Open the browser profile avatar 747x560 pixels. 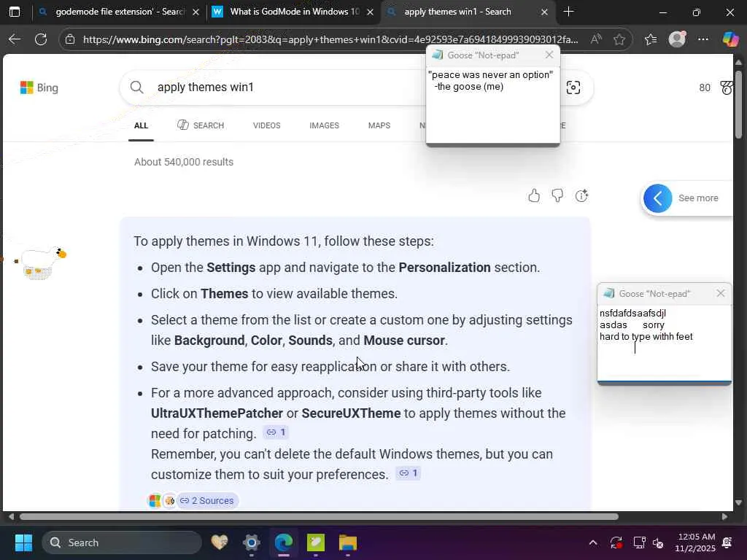click(677, 39)
